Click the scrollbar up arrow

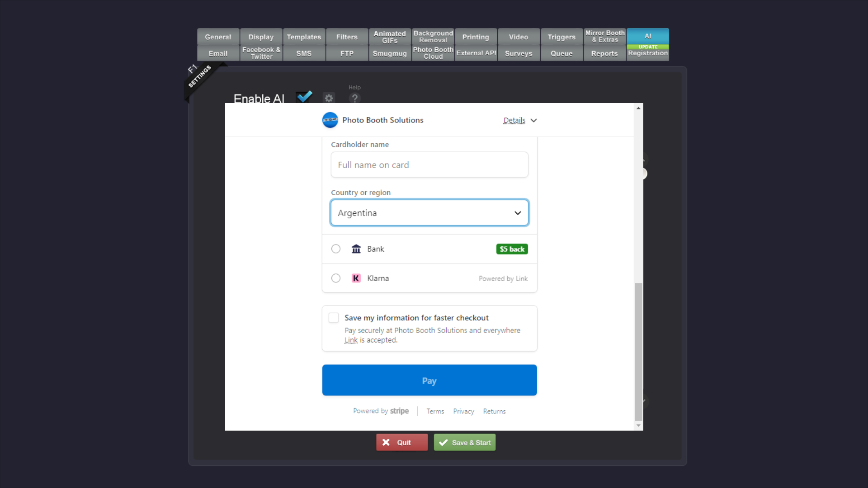(638, 108)
